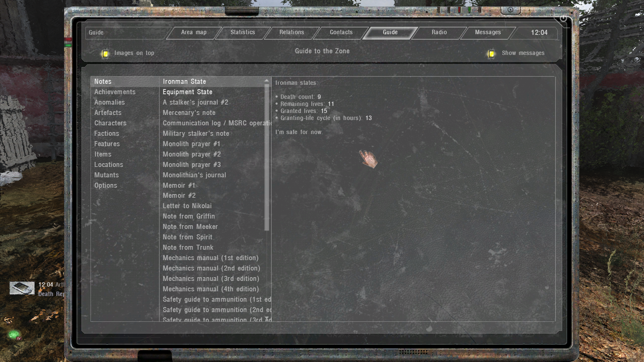Screen dimensions: 644x362
Task: Open Monolith prayer #1
Action: point(212,144)
